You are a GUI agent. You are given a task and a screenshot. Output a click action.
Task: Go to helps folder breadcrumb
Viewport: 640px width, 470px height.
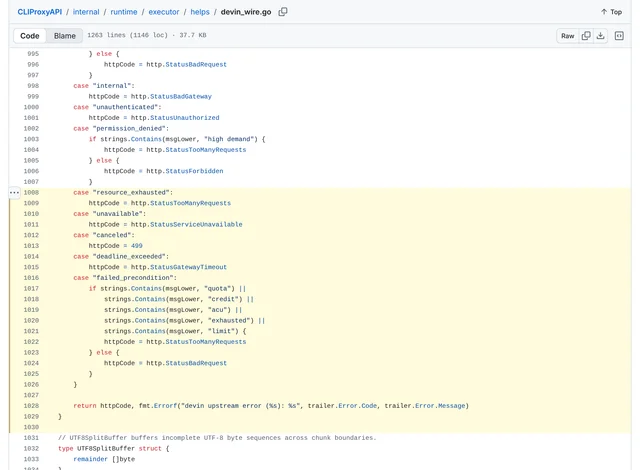(x=200, y=12)
